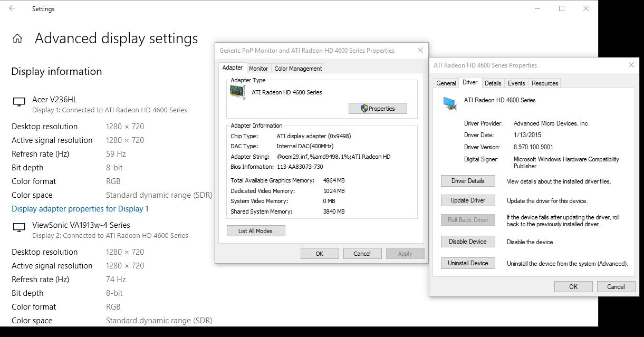This screenshot has height=337, width=644.
Task: Select the Acer V236HL display name
Action: 55,99
